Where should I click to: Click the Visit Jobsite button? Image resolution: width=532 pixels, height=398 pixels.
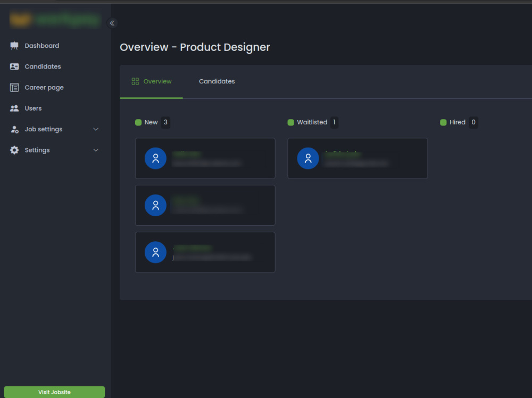[x=54, y=392]
